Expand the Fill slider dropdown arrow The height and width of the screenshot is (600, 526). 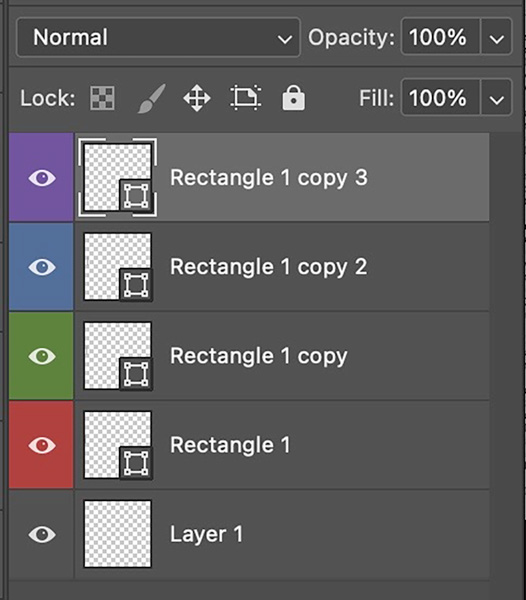pyautogui.click(x=496, y=98)
